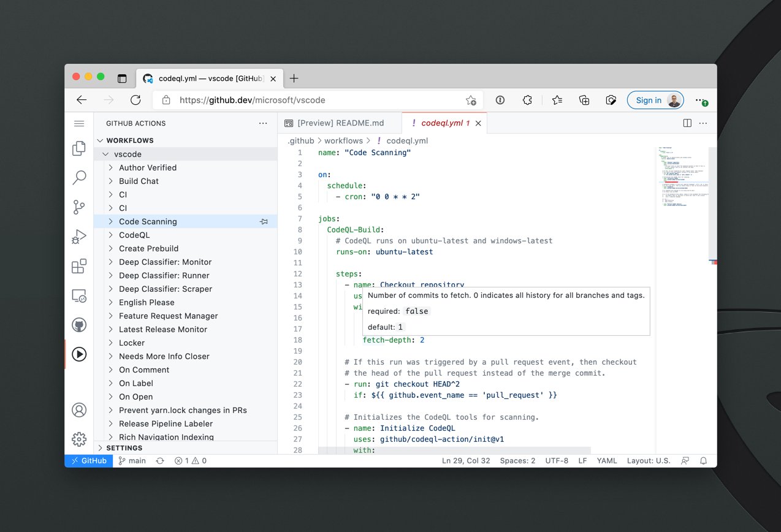This screenshot has height=532, width=781.
Task: Open the GitHub view in activity bar
Action: click(x=79, y=325)
